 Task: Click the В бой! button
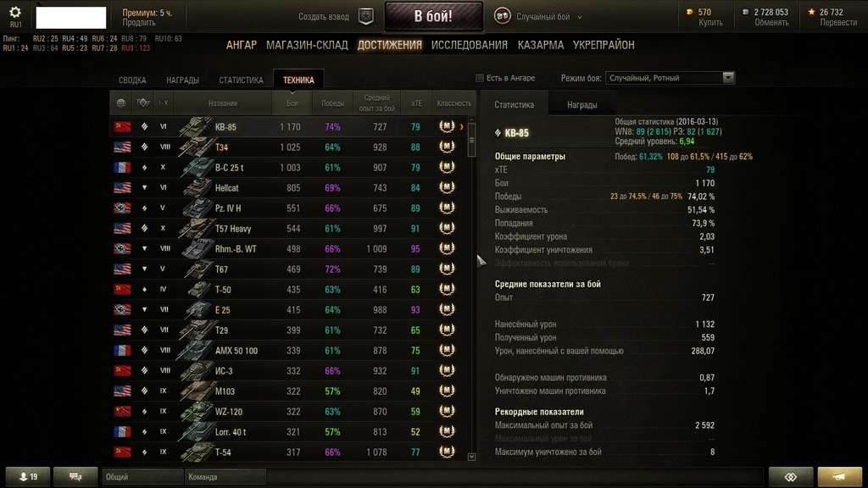(433, 16)
